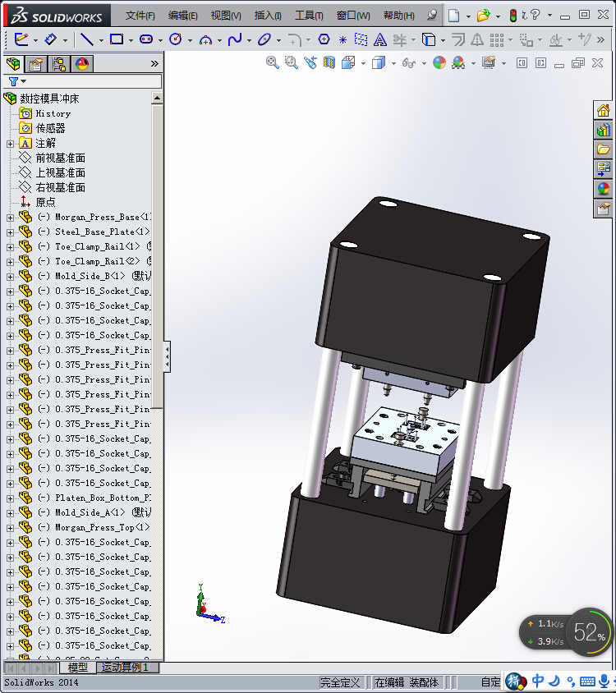Click the feature tree scrollbar thumb
Viewport: 616px width, 693px height.
(157, 255)
